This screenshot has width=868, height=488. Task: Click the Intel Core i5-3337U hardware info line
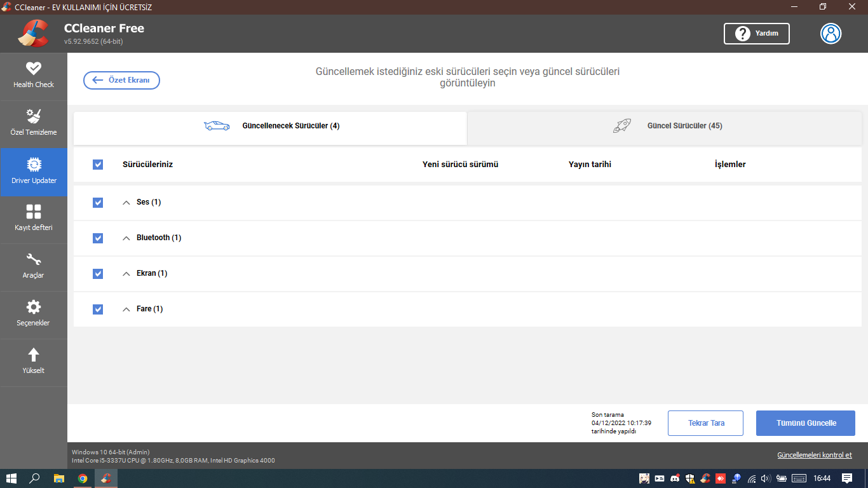point(173,460)
